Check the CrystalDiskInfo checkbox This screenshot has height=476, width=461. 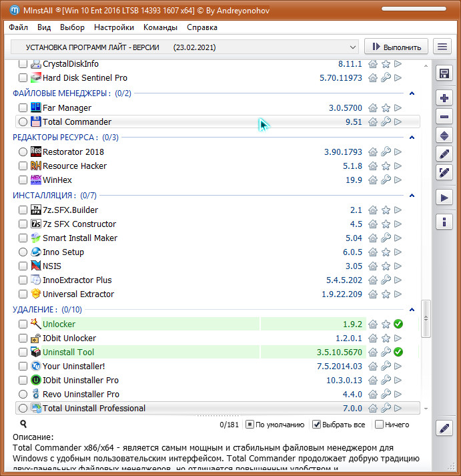click(x=23, y=63)
